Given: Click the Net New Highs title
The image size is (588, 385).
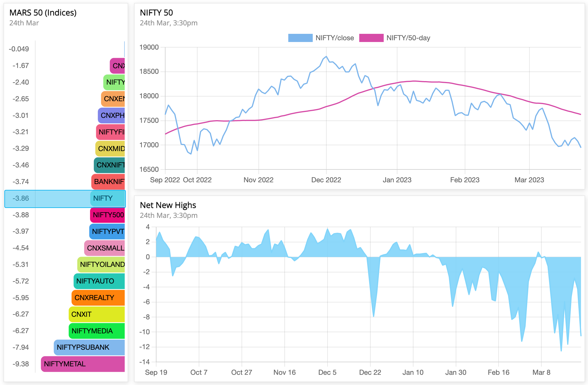Looking at the screenshot, I should pyautogui.click(x=168, y=205).
